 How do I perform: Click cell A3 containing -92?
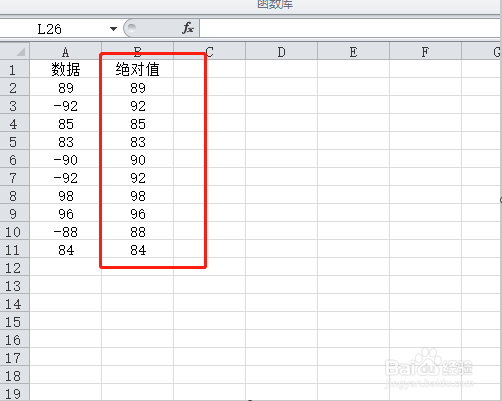tap(66, 105)
